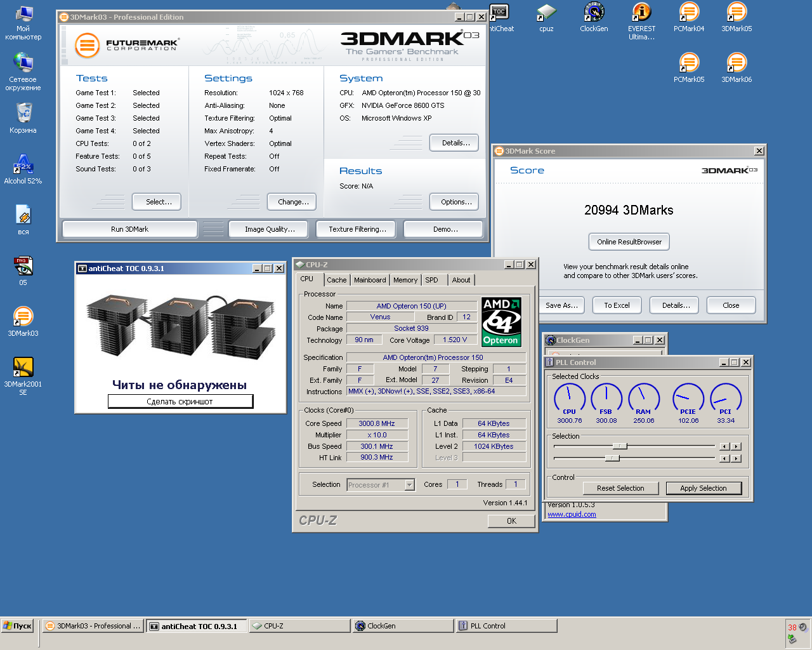Viewport: 812px width, 650px height.
Task: Open My Computer desktop icon
Action: (23, 23)
